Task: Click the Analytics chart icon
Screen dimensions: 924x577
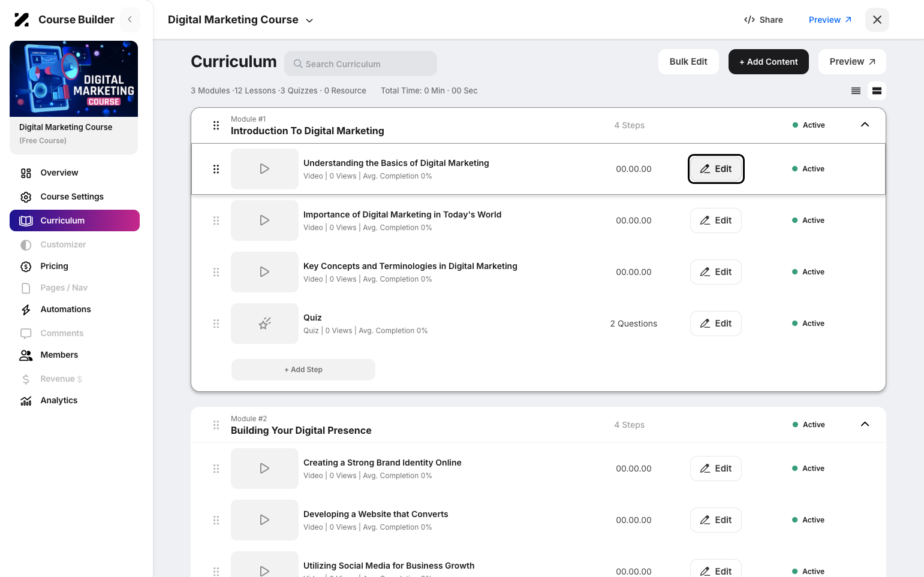Action: pos(26,401)
